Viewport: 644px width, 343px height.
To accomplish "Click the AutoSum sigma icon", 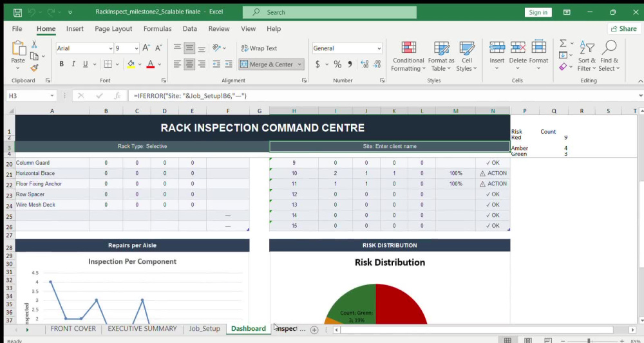I will [x=563, y=44].
